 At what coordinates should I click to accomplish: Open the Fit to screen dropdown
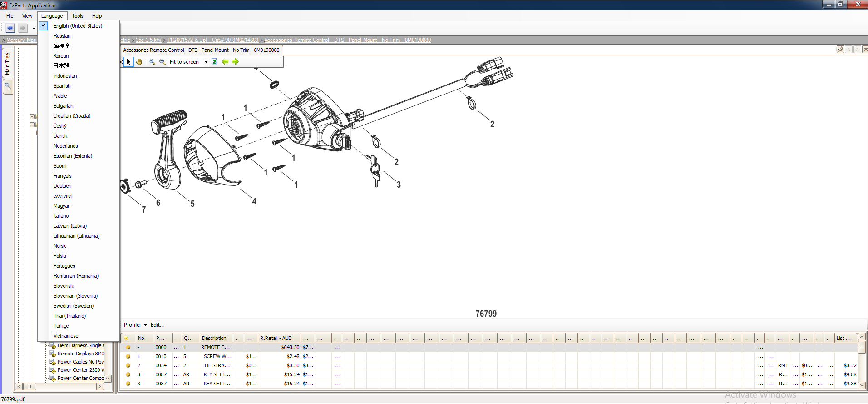pos(206,62)
